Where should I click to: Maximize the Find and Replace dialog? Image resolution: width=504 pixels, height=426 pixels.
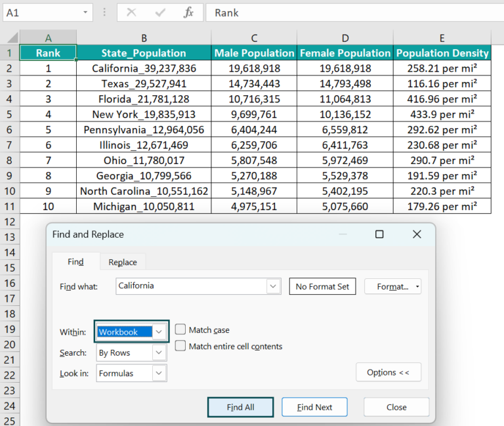tap(379, 234)
